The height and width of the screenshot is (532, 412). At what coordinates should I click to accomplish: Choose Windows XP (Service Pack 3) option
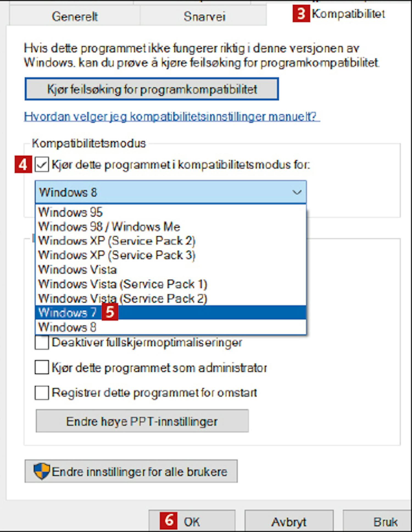point(171,255)
